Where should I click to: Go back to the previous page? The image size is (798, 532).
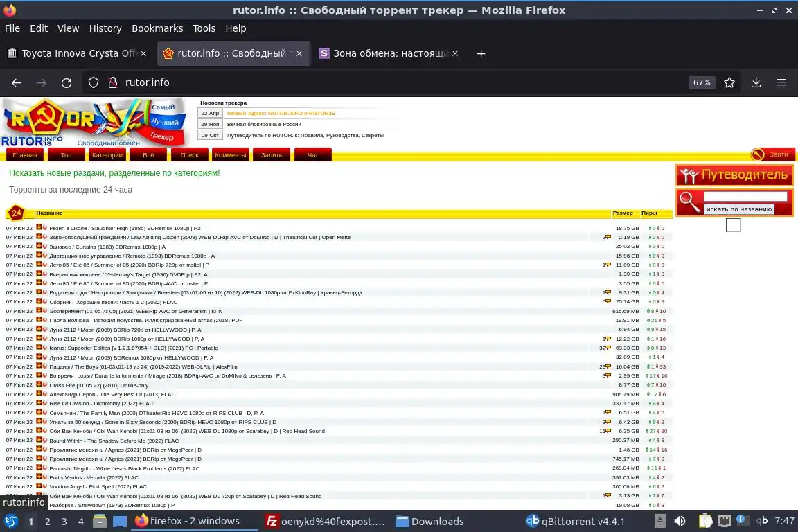(17, 82)
